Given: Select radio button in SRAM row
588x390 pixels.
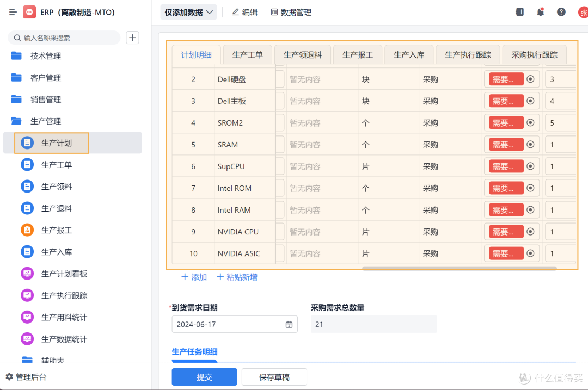Looking at the screenshot, I should click(530, 144).
